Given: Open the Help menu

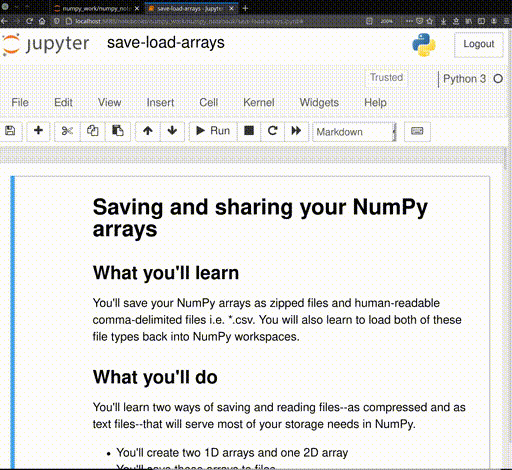Looking at the screenshot, I should point(375,102).
